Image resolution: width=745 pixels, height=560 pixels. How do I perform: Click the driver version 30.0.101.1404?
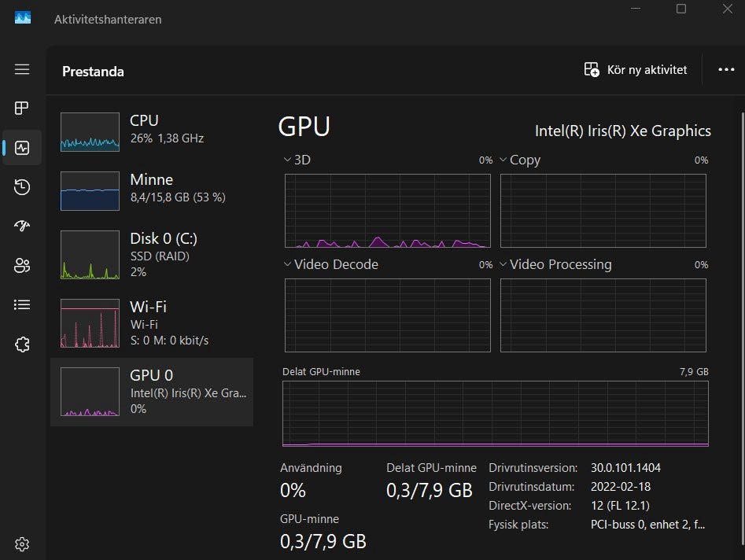(625, 467)
